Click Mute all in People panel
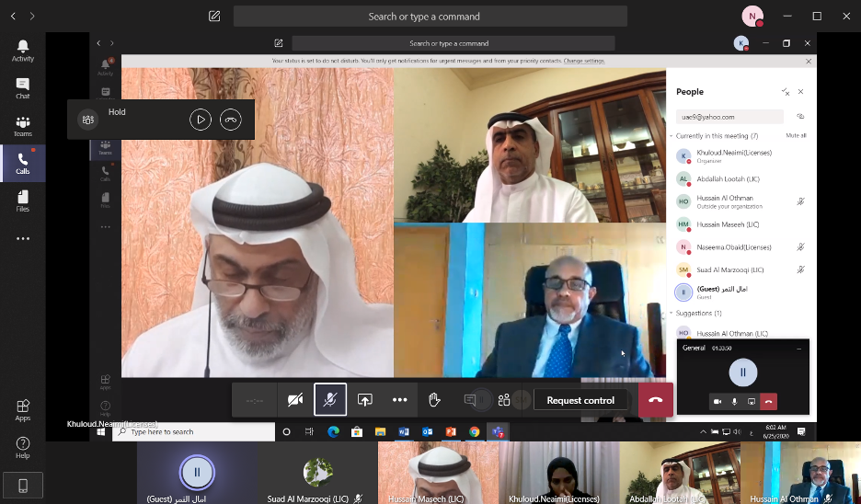 pyautogui.click(x=796, y=135)
